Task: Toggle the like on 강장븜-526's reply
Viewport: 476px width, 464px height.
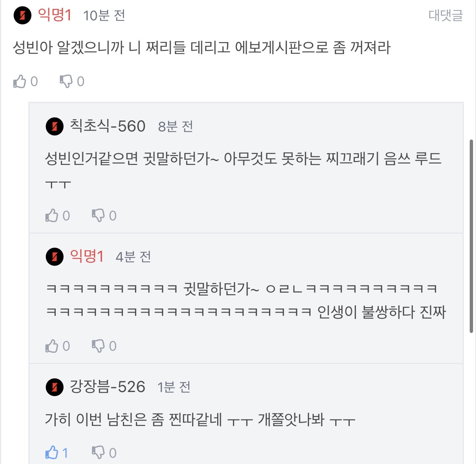Action: pos(52,453)
